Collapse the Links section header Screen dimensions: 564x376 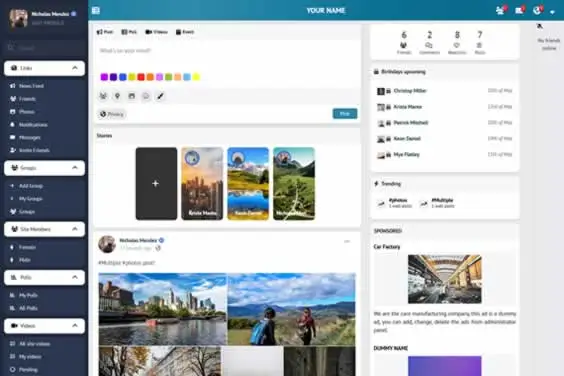click(x=45, y=68)
